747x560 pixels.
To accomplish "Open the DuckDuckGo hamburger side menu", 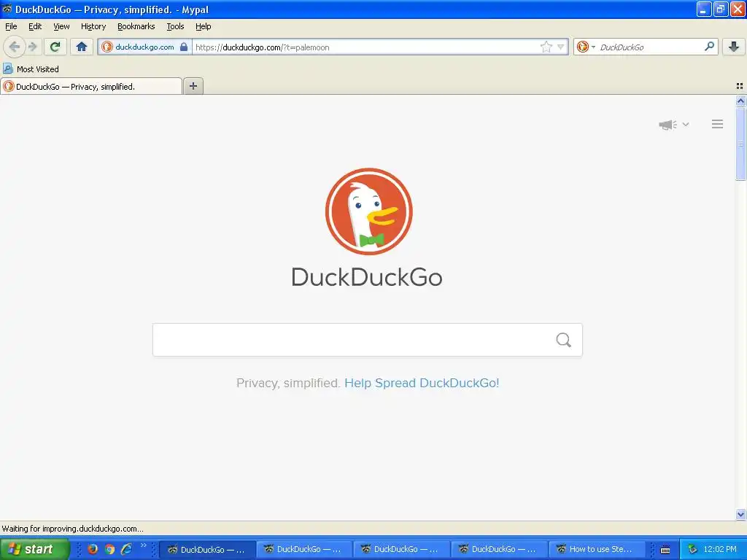I will pyautogui.click(x=718, y=124).
